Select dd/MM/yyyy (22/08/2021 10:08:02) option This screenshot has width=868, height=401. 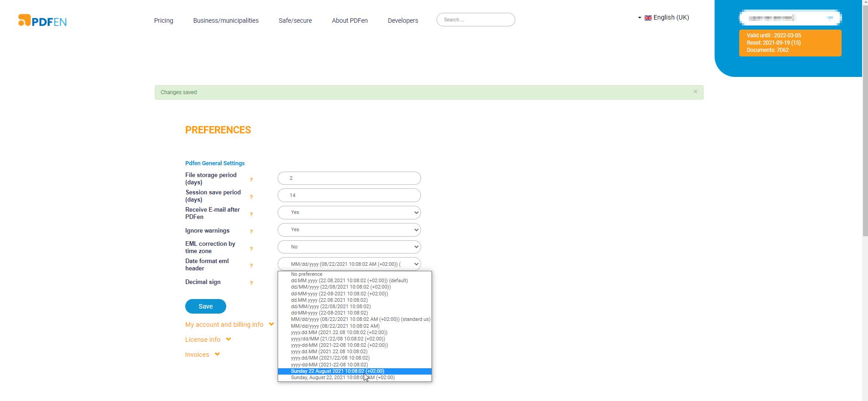click(x=355, y=306)
